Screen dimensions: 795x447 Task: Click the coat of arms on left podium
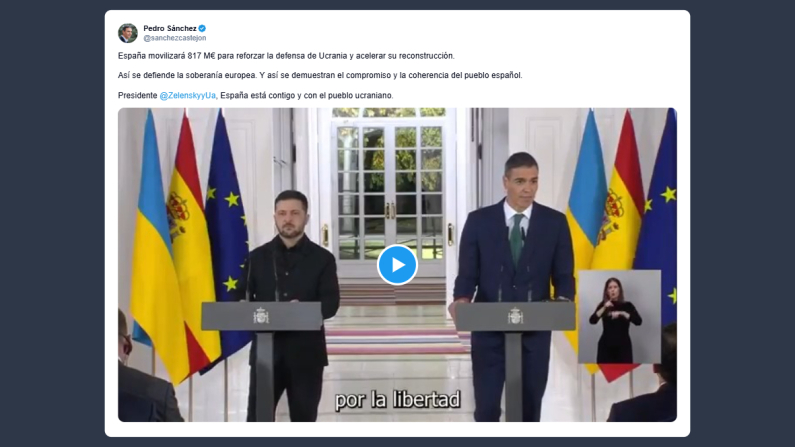(x=261, y=316)
